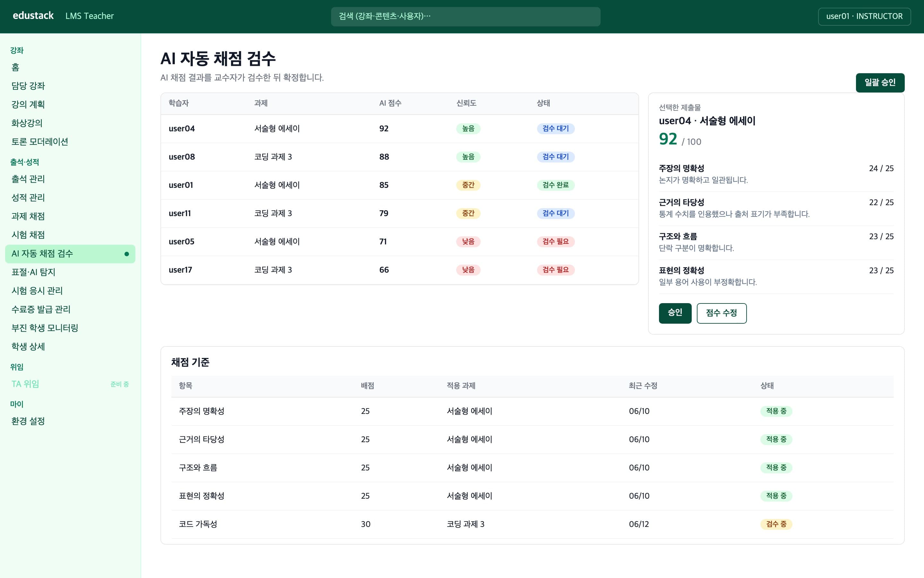Open 시험 채점 sidebar item

70,235
